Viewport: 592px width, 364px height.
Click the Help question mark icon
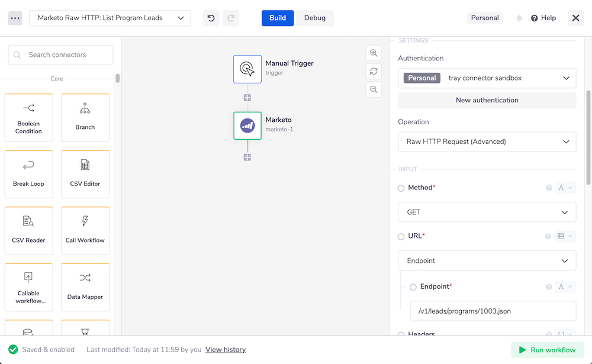pos(534,18)
